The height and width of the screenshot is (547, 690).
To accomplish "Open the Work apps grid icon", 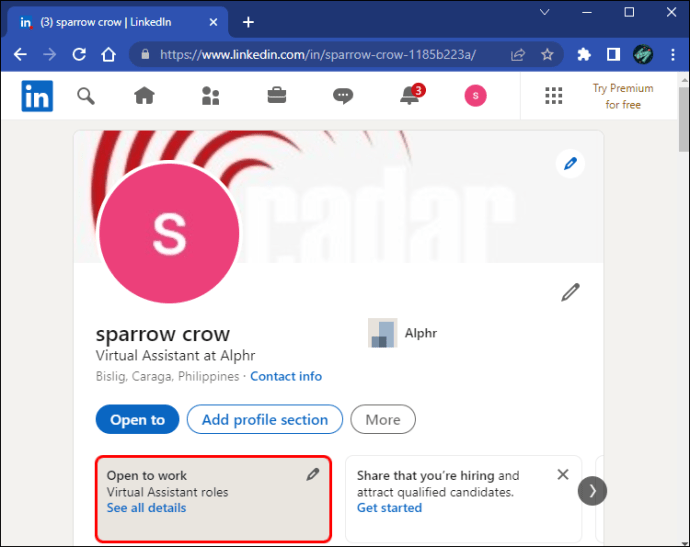I will coord(554,95).
